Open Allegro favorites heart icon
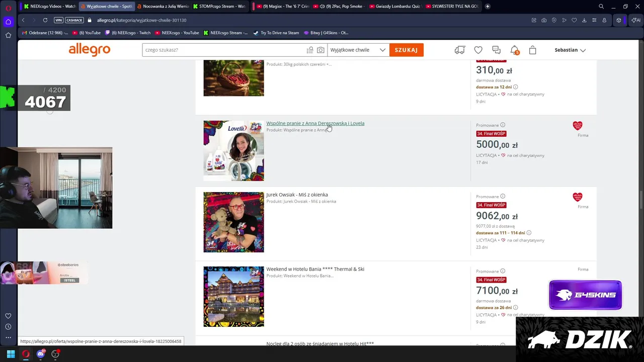644x362 pixels. pyautogui.click(x=478, y=50)
